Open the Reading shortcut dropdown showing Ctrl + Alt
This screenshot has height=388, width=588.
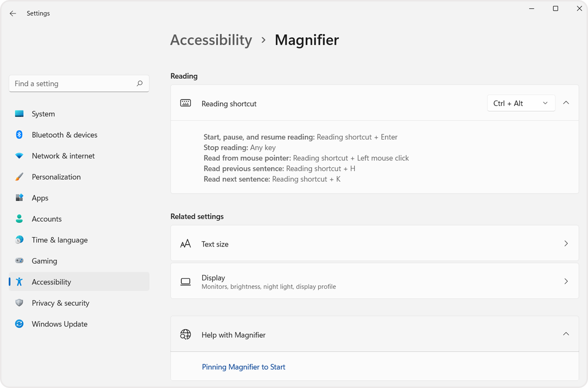coord(521,103)
